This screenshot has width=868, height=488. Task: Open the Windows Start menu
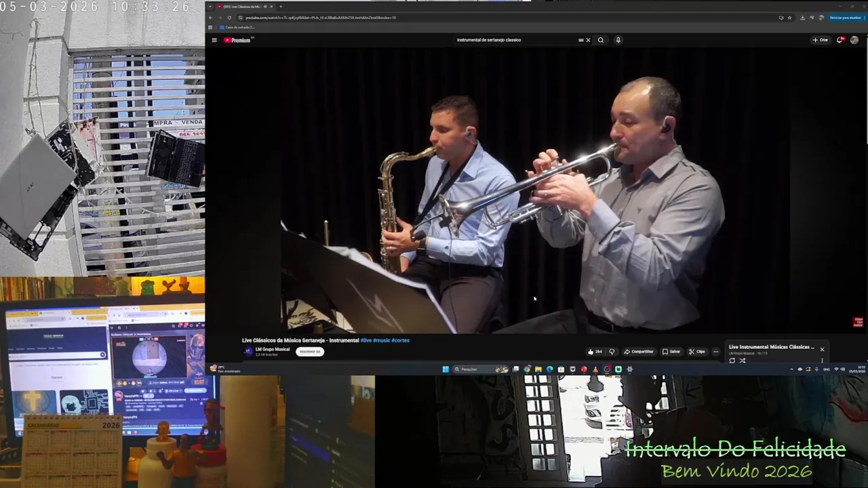tap(446, 369)
